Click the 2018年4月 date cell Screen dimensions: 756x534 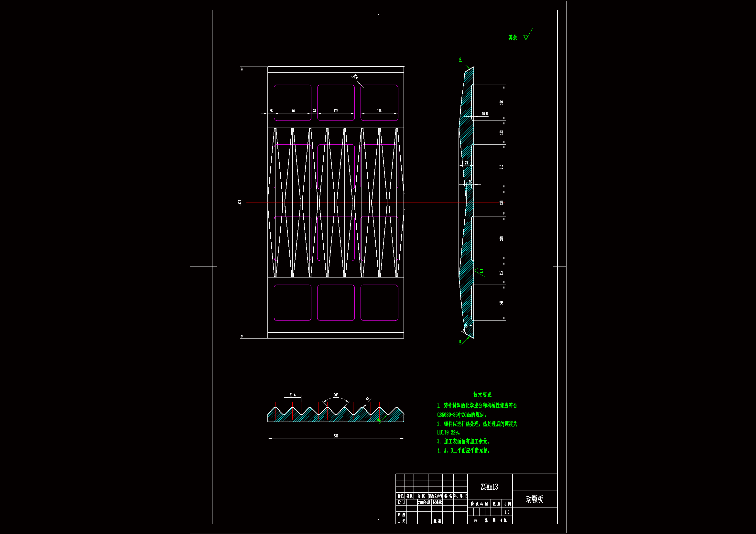424,502
